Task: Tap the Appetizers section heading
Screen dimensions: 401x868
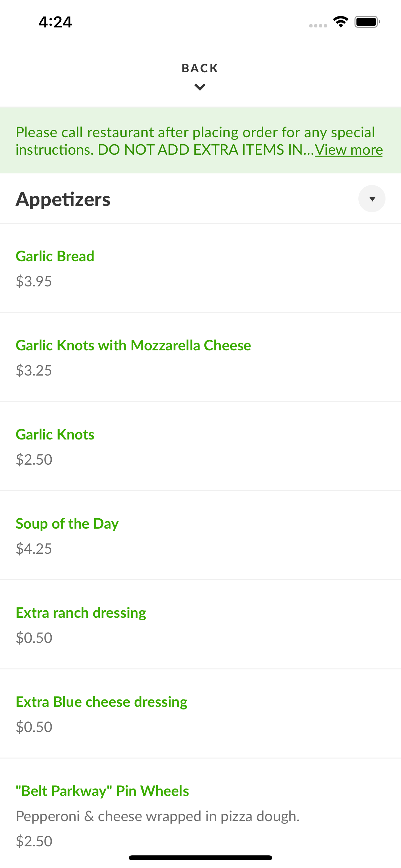Action: (63, 199)
